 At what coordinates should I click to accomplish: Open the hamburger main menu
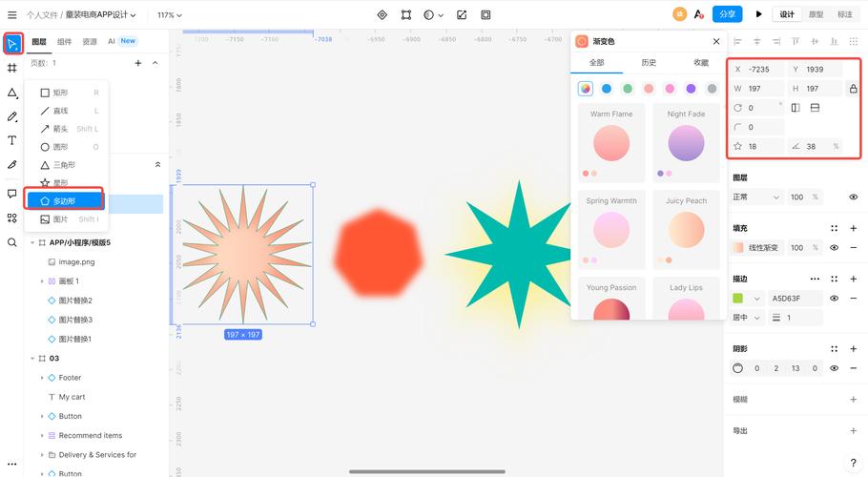(x=11, y=15)
